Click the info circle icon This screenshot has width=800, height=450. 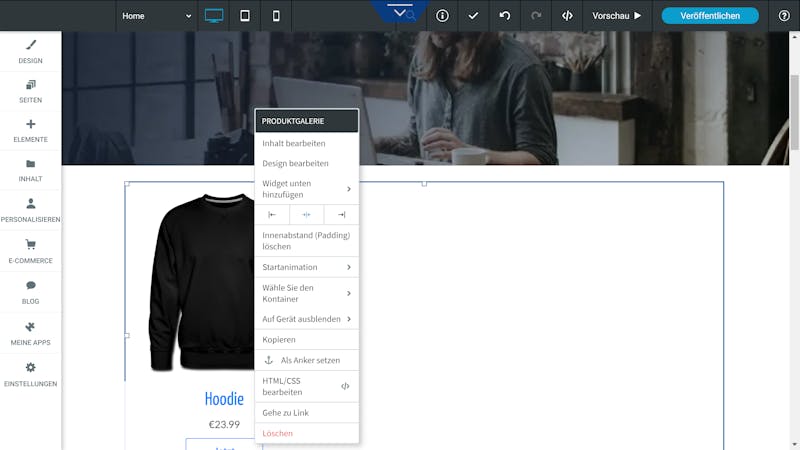pyautogui.click(x=442, y=16)
